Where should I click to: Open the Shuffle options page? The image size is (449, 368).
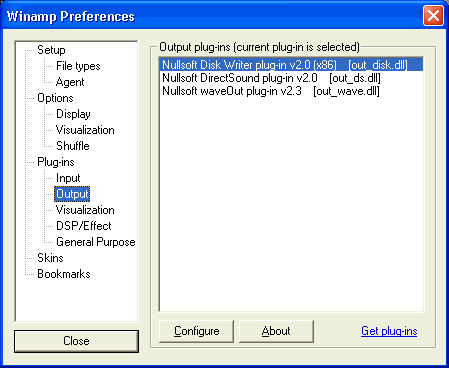click(x=73, y=146)
